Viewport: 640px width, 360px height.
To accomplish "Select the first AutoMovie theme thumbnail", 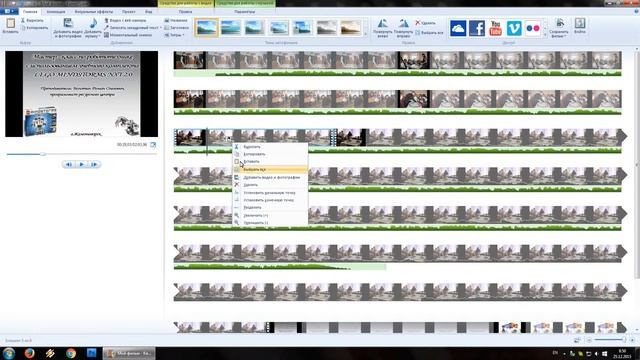I will [206, 28].
